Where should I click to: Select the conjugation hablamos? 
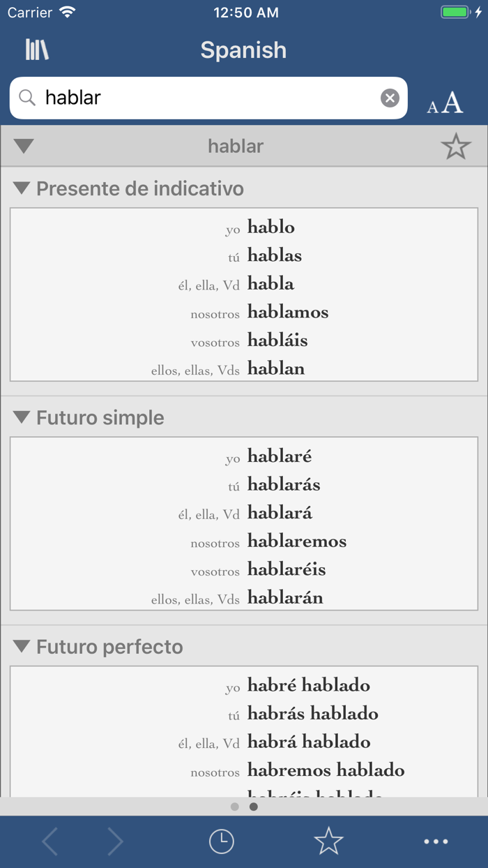click(287, 312)
